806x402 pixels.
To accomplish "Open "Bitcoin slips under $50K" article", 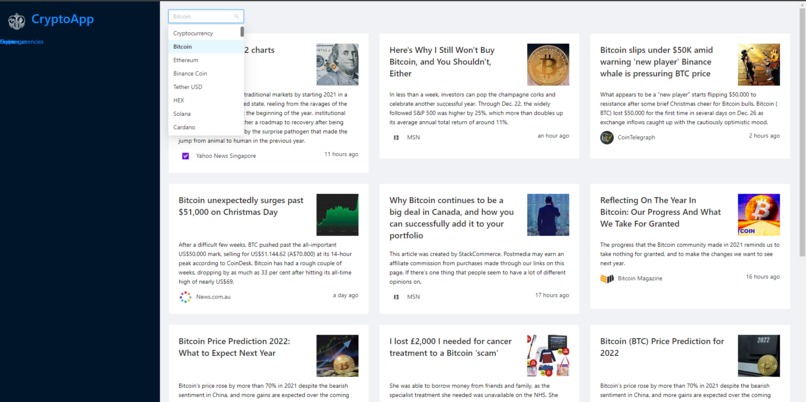I will click(x=656, y=62).
